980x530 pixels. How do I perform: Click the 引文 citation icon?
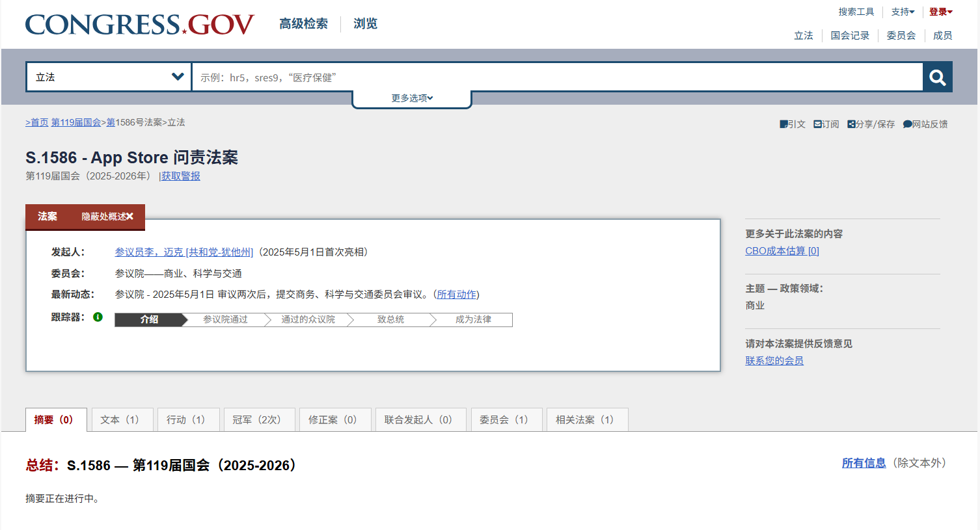[783, 124]
